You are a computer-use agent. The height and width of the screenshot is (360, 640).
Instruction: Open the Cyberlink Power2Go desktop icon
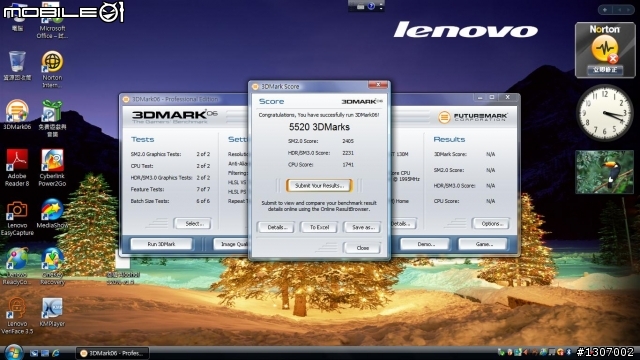(52, 168)
